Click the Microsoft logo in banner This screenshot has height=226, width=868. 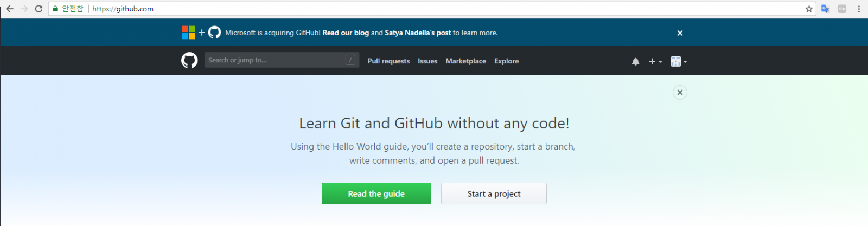(188, 33)
